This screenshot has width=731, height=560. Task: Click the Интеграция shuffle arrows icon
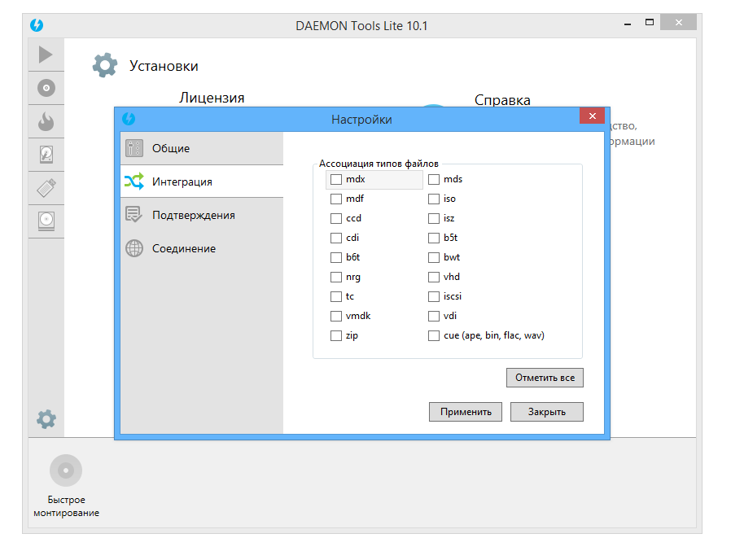(x=134, y=182)
